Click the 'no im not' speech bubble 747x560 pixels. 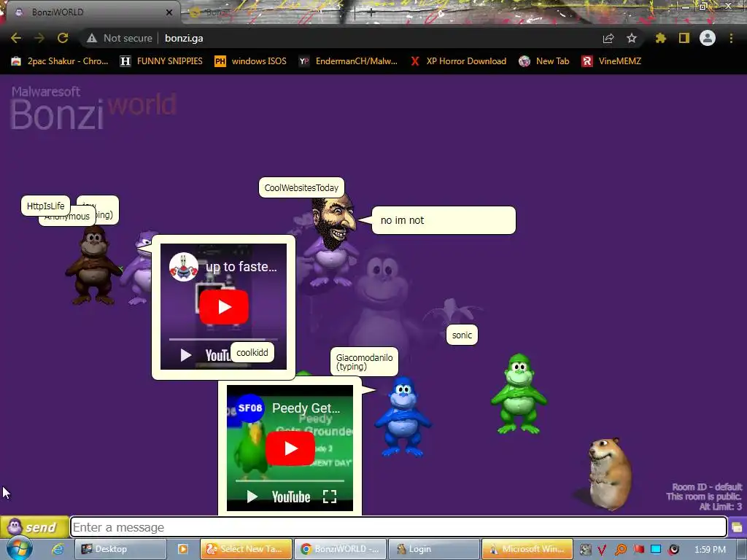coord(444,220)
